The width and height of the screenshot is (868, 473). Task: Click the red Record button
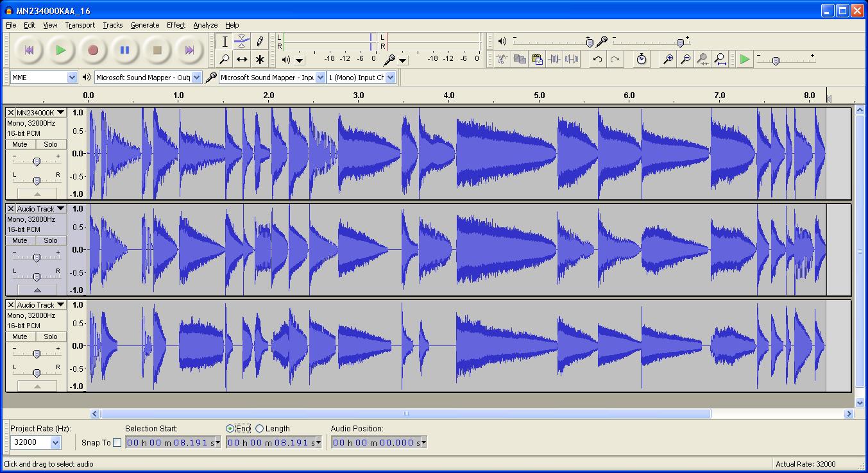tap(93, 50)
